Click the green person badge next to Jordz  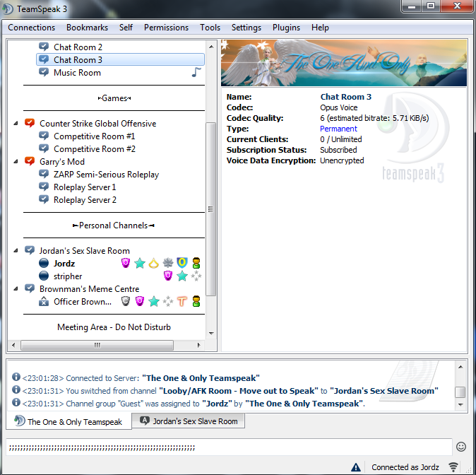(x=196, y=263)
